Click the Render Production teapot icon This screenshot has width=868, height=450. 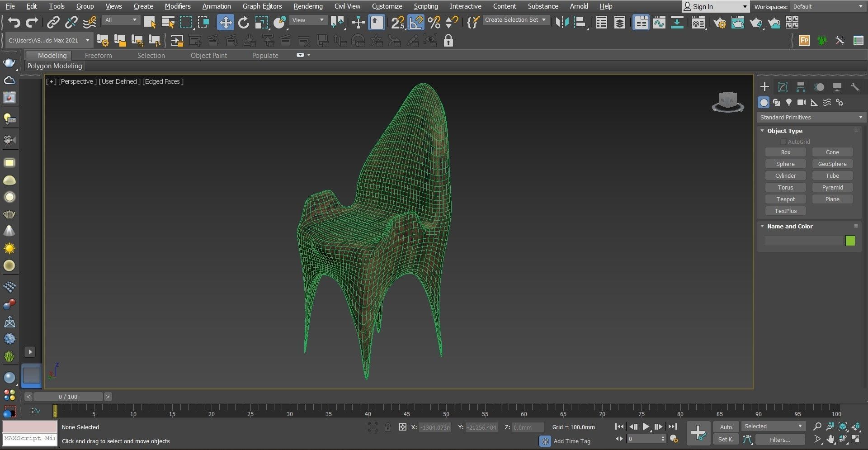tap(756, 22)
